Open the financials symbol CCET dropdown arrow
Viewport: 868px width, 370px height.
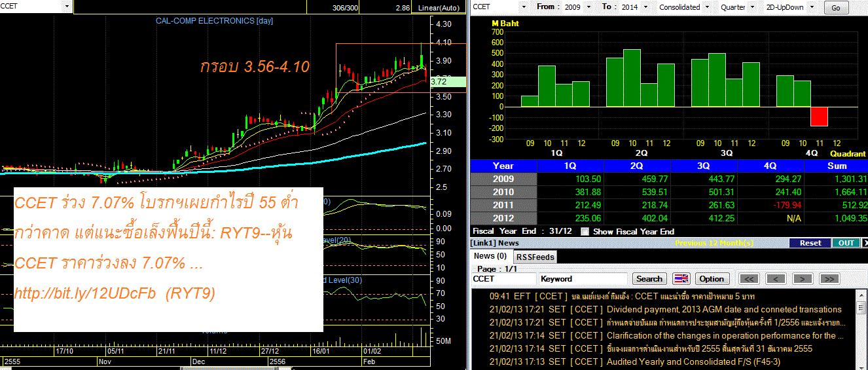coord(524,7)
